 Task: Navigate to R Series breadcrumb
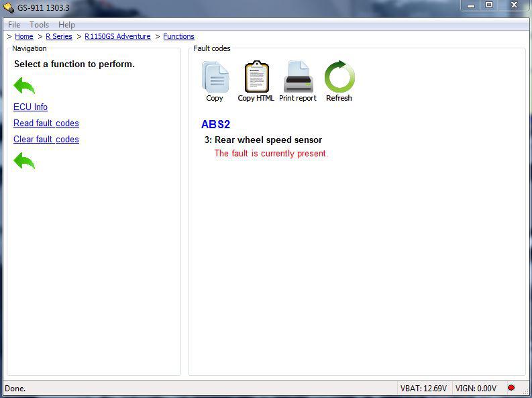(x=59, y=36)
